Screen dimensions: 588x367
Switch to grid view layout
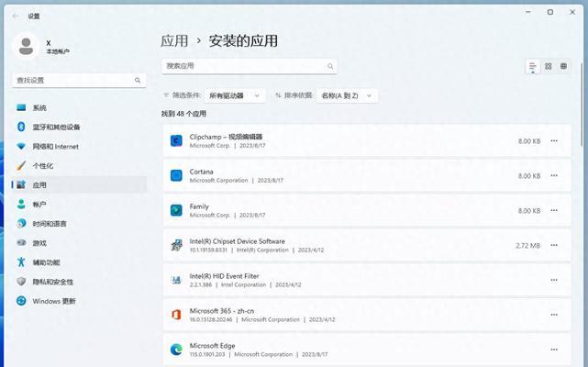[x=549, y=66]
